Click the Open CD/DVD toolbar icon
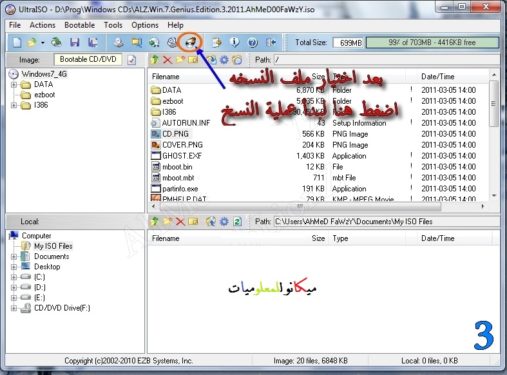 pos(56,42)
